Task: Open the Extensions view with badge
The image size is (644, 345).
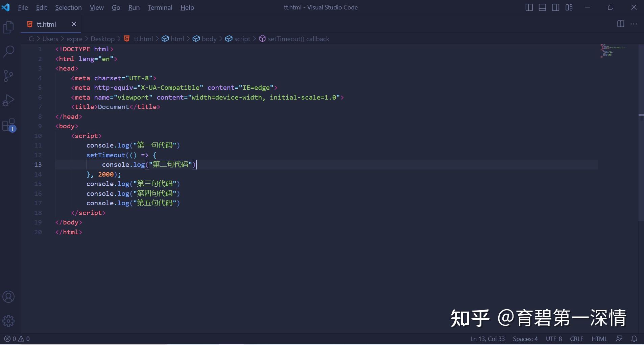Action: [x=8, y=125]
